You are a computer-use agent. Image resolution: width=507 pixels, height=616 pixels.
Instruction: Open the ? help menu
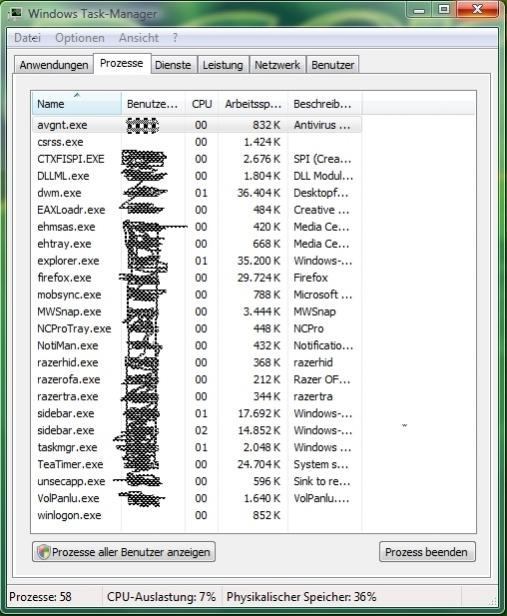[x=175, y=38]
